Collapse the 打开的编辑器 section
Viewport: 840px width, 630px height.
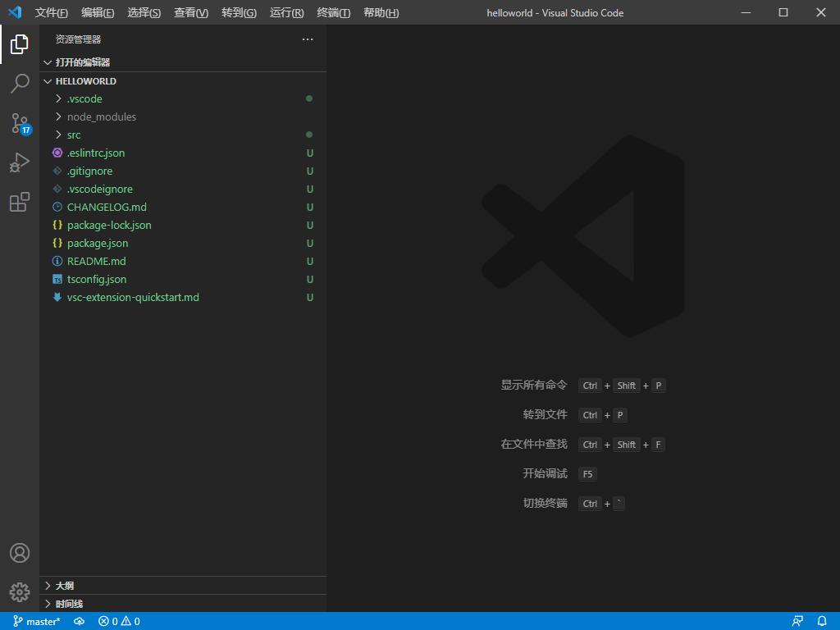[48, 62]
